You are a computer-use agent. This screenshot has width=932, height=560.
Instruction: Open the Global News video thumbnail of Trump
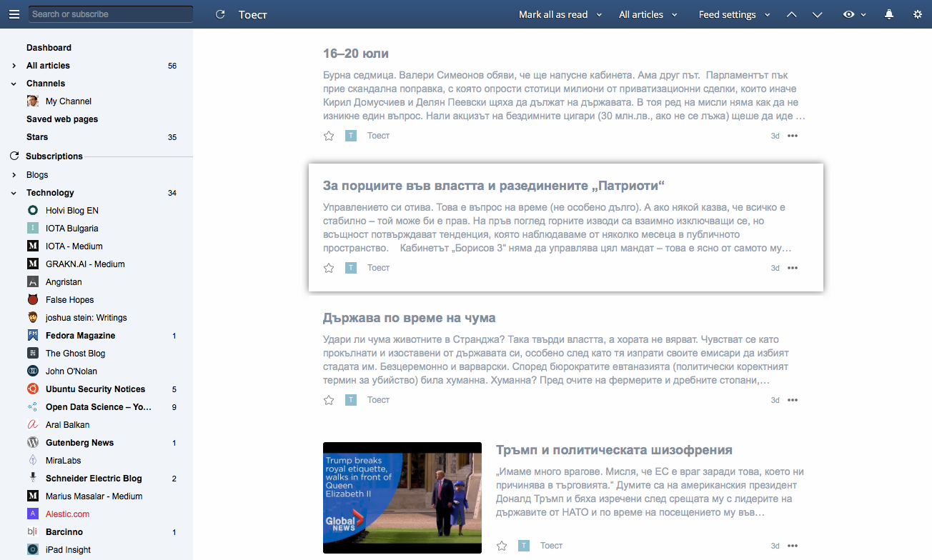point(402,498)
